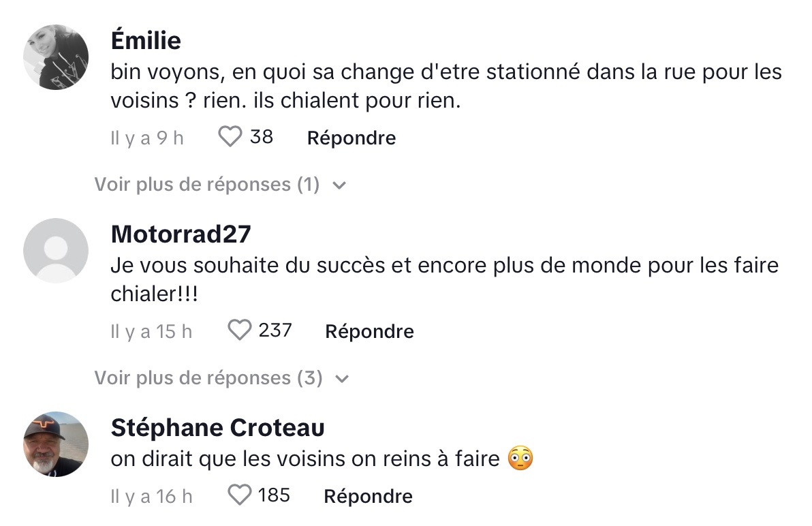Open the Stéphane Croteau username link
Screen dimensions: 812x526
(x=217, y=427)
